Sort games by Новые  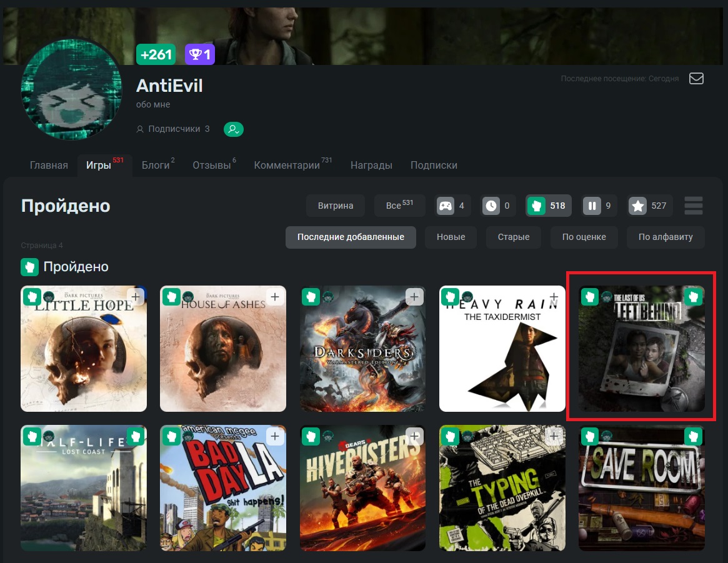pyautogui.click(x=451, y=237)
